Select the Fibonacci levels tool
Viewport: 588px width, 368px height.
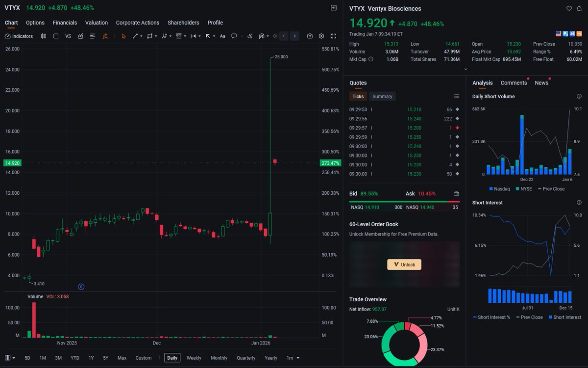pyautogui.click(x=179, y=36)
